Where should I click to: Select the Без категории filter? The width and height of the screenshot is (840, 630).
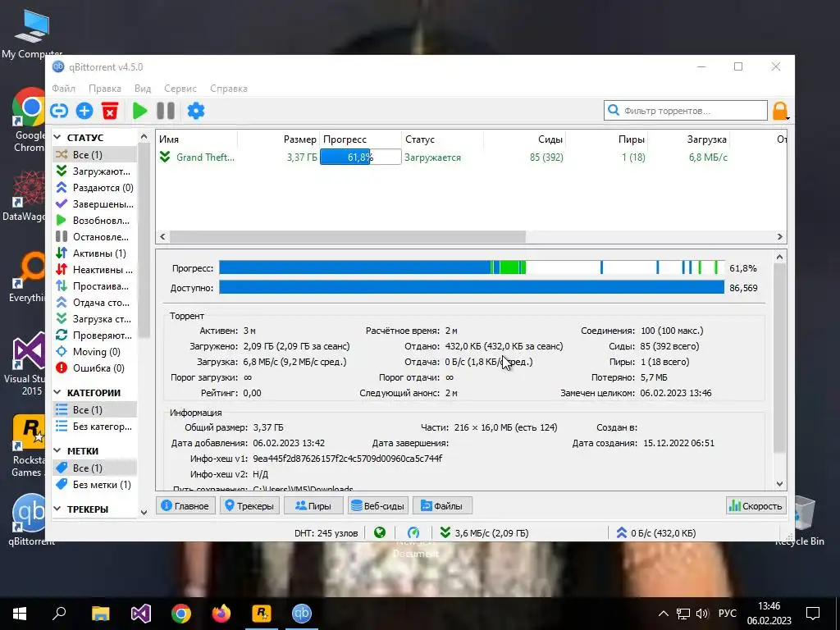click(95, 427)
